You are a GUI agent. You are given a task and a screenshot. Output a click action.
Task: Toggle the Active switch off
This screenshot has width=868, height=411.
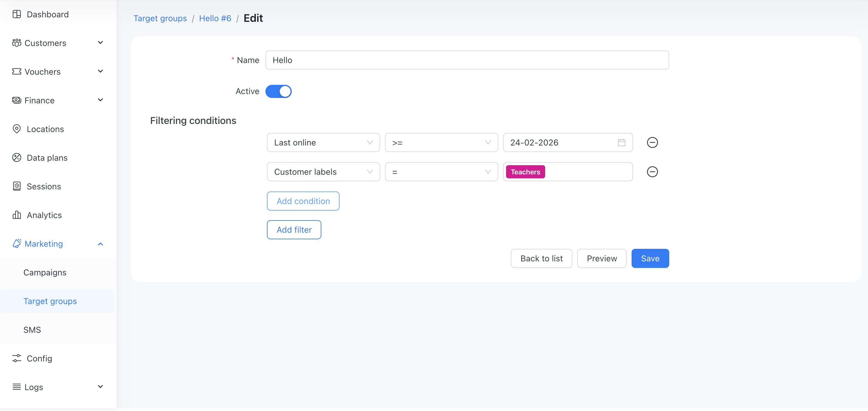(278, 91)
